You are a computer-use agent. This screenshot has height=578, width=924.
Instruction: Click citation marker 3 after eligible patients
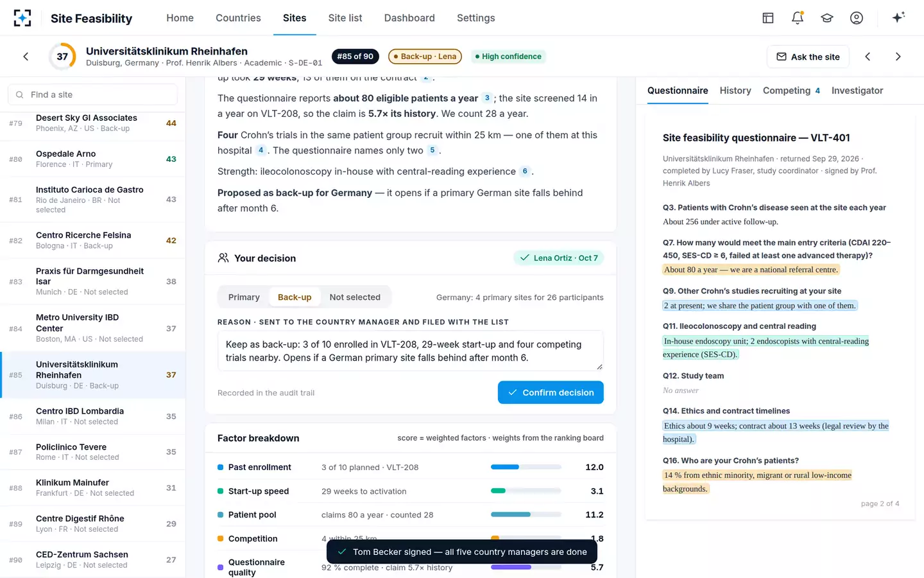[487, 98]
